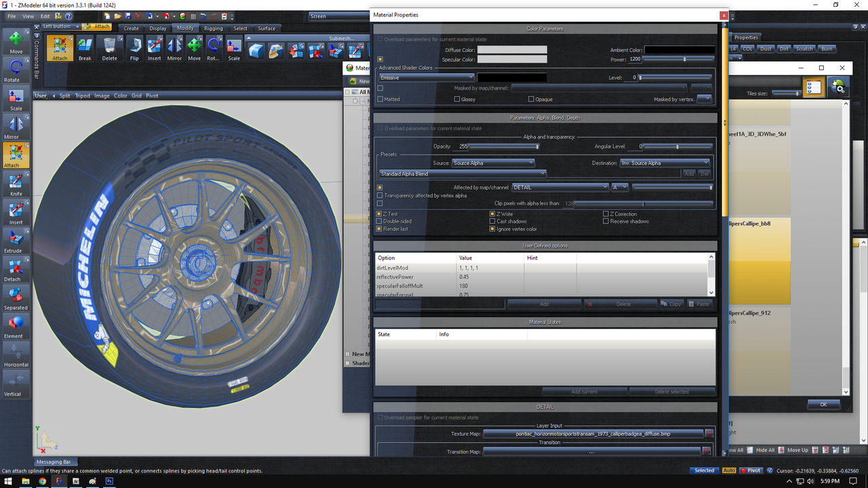868x488 pixels.
Task: Switch to the Surface tab
Action: pyautogui.click(x=267, y=28)
